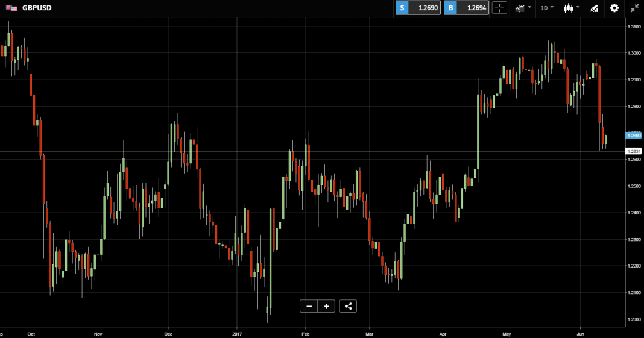Click the 1.2500 price axis label
The image size is (644, 338).
click(634, 186)
